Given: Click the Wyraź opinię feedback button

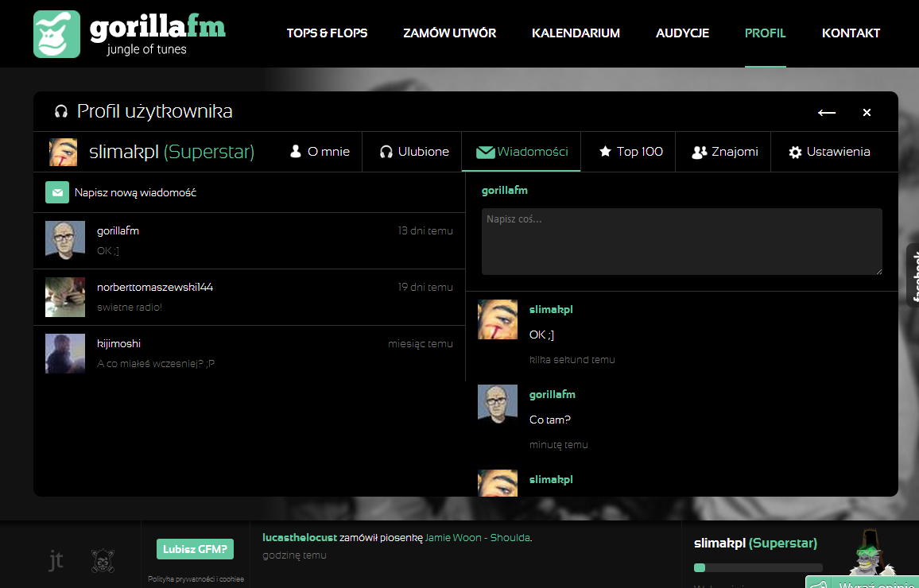Looking at the screenshot, I should click(x=863, y=582).
